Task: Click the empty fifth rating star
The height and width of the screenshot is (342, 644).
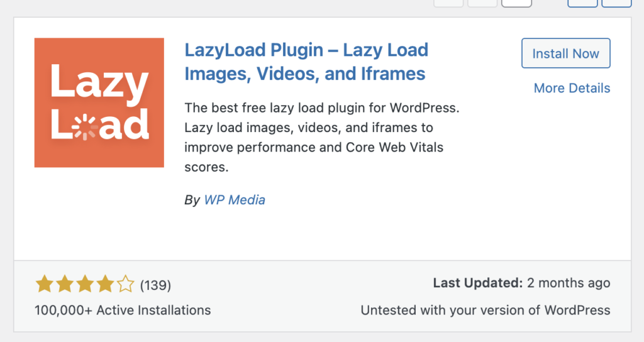Action: point(125,285)
